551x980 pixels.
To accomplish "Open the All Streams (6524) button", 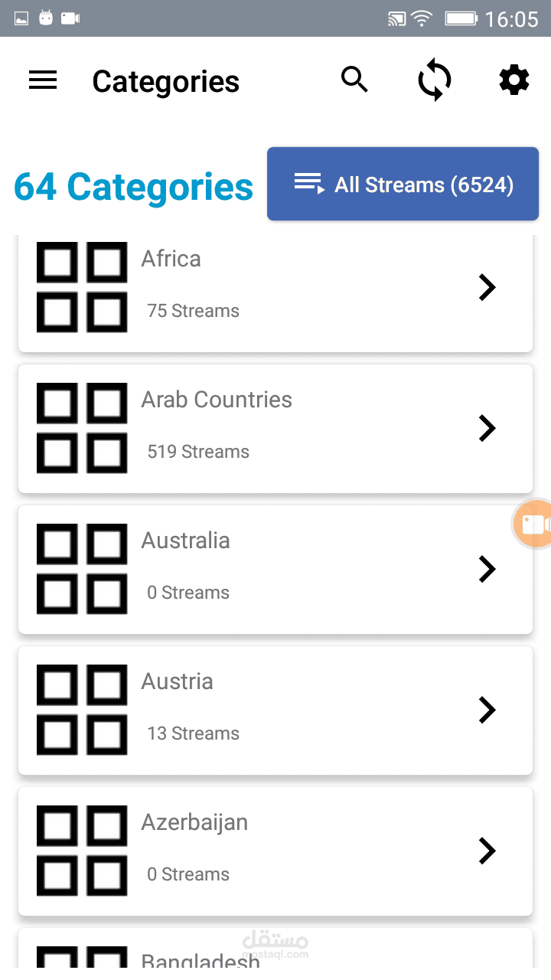I will [x=403, y=184].
